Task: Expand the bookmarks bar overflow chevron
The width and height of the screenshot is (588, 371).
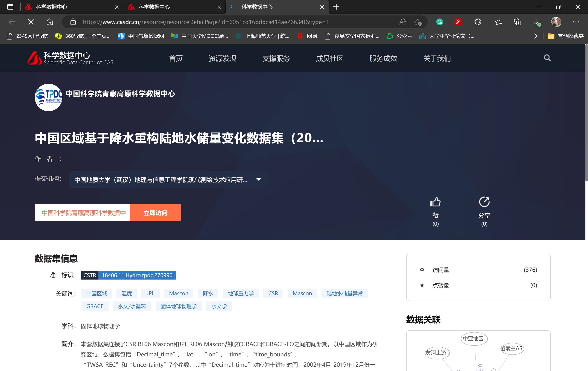Action: [x=536, y=36]
